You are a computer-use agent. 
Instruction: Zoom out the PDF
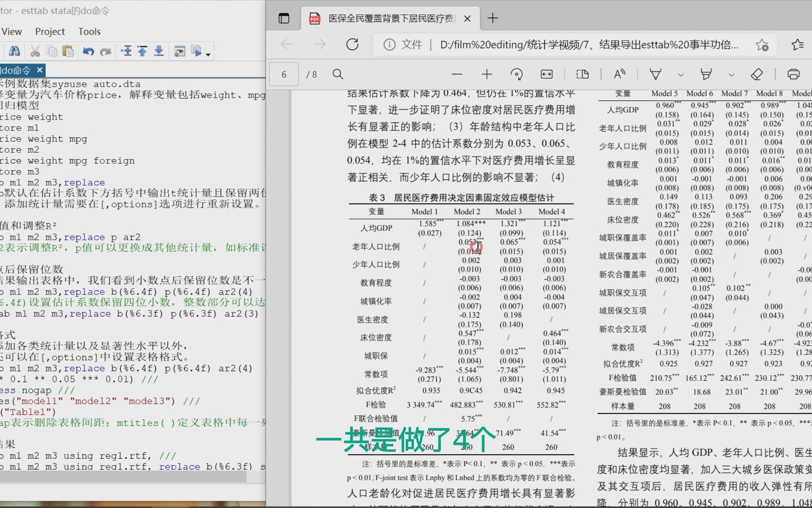pos(457,74)
